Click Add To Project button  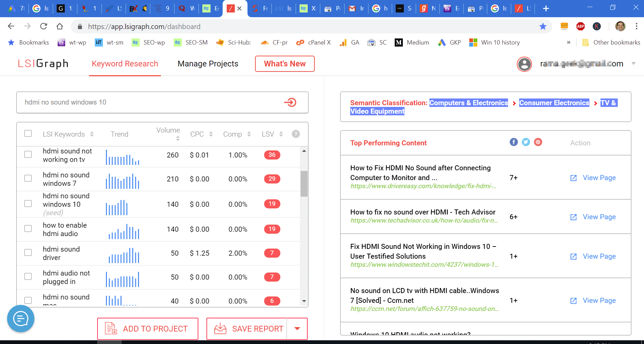click(148, 328)
